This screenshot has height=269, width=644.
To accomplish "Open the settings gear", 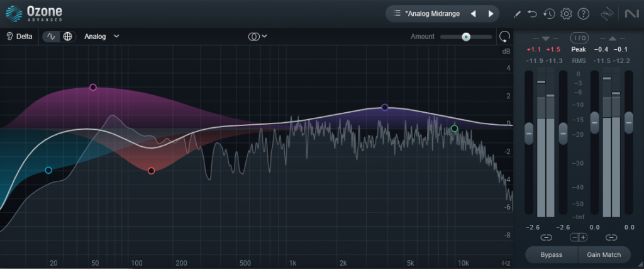I will (567, 14).
